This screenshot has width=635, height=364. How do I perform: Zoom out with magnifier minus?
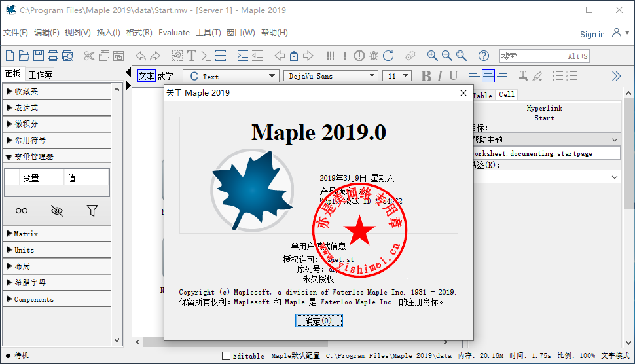tap(446, 56)
